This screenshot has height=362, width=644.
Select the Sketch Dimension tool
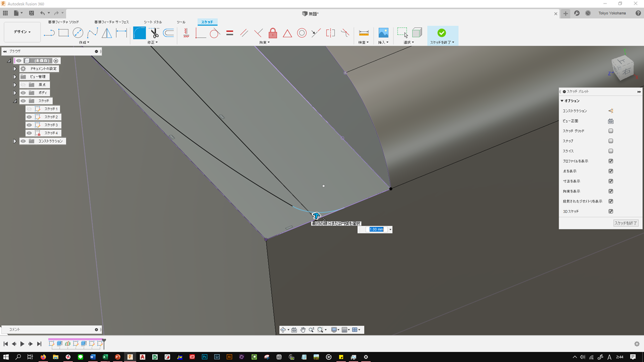coord(122,33)
